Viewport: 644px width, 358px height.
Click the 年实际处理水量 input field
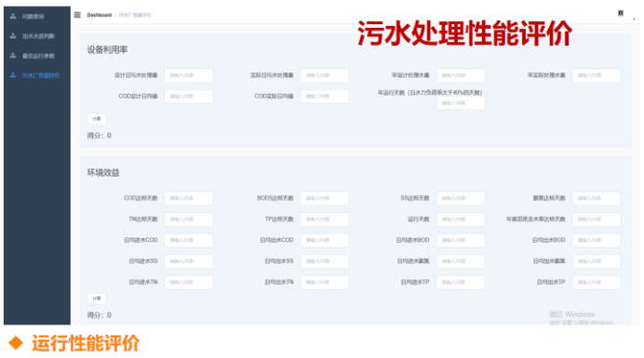[597, 75]
